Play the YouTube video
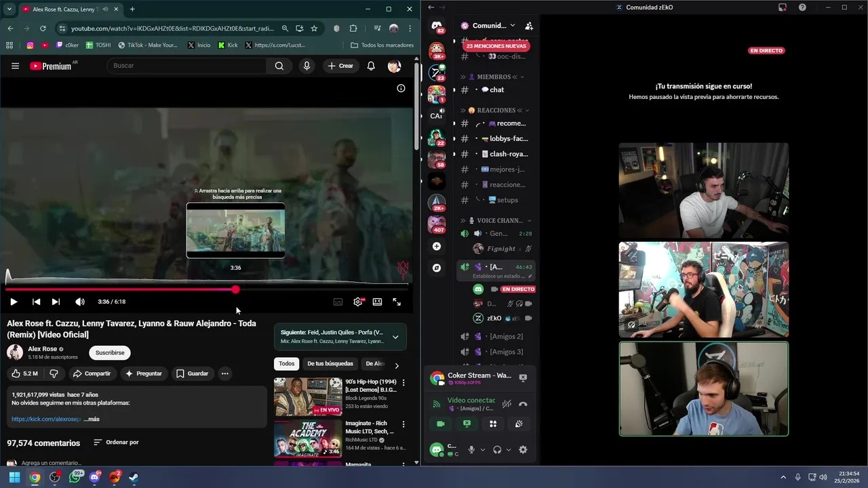 tap(13, 302)
